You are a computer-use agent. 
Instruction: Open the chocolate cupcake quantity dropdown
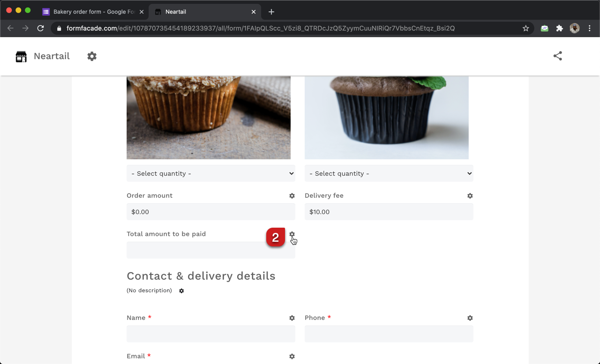pyautogui.click(x=389, y=173)
